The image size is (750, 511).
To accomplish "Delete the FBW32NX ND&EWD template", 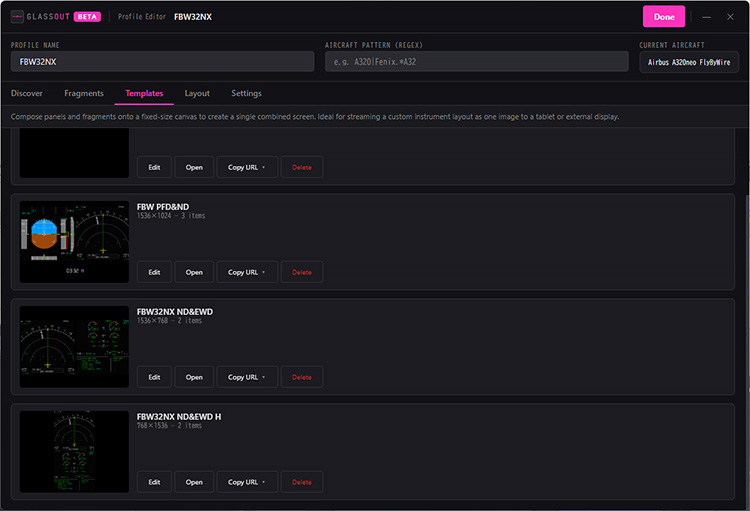I will pos(302,377).
